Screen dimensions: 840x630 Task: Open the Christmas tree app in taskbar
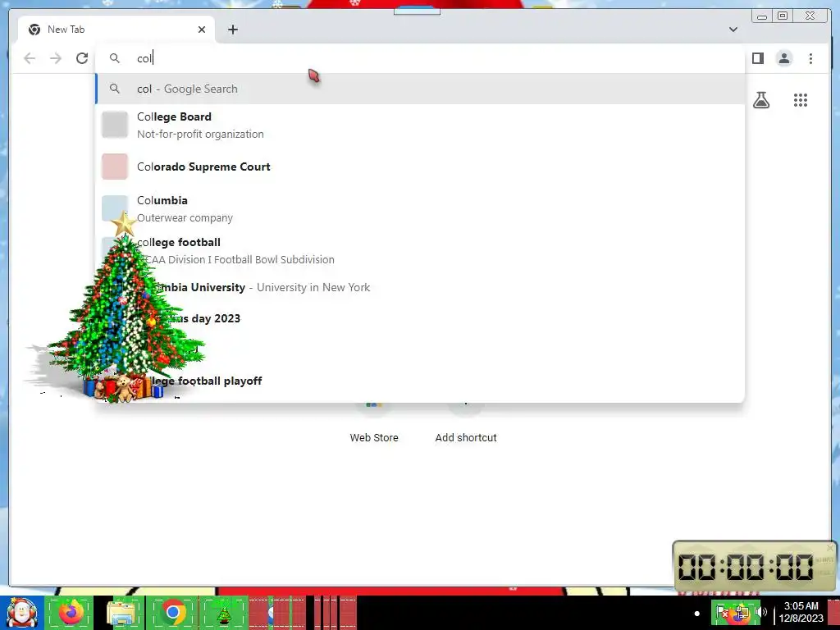(x=224, y=613)
